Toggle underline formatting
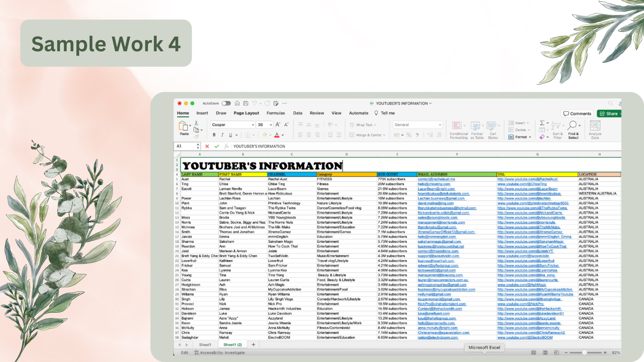This screenshot has height=362, width=644. tap(230, 135)
